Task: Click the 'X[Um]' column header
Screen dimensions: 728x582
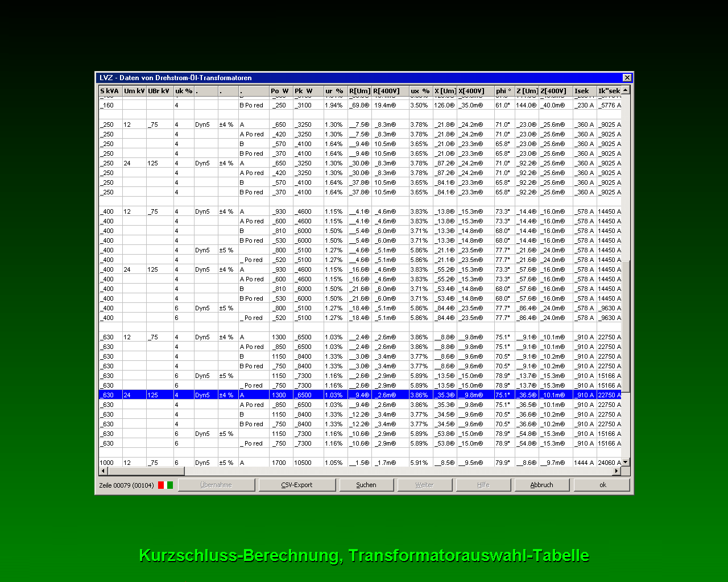Action: [x=445, y=91]
